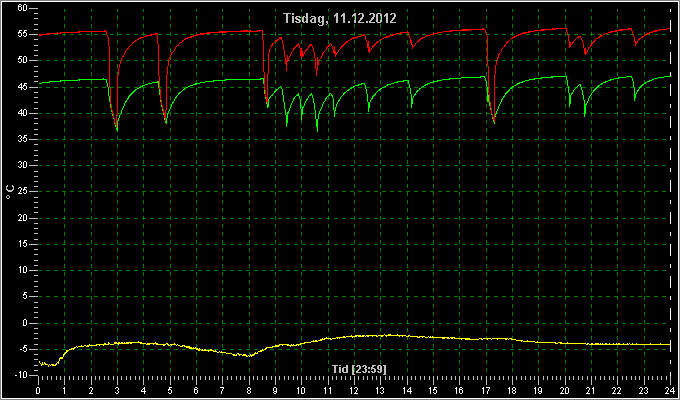Click the 0 degree axis label

[25, 323]
